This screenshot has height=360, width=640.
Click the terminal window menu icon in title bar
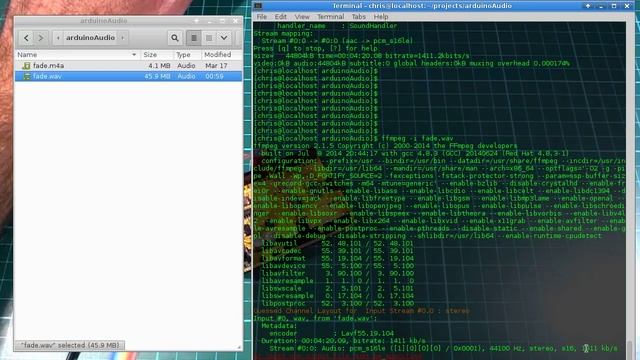[x=258, y=6]
